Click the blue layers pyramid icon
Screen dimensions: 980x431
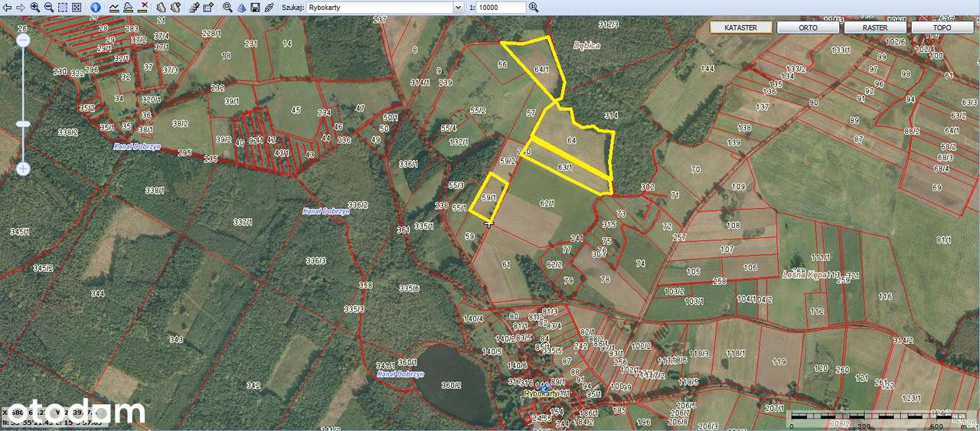point(241,8)
